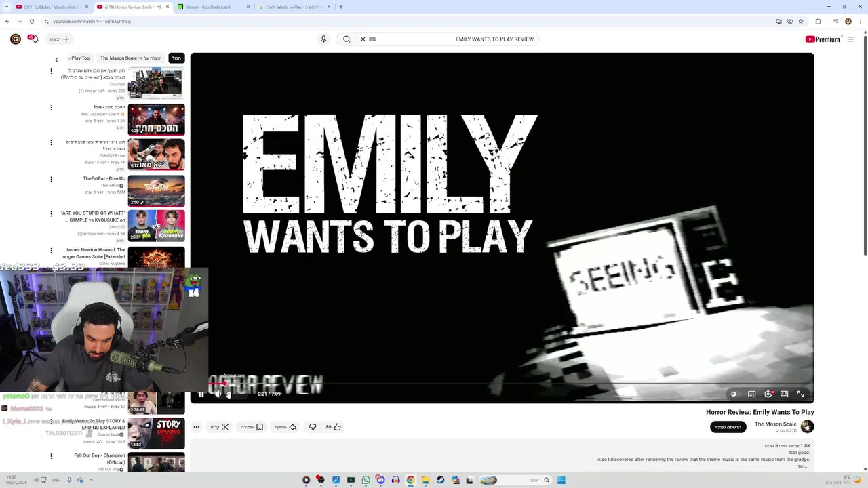Reload the page
The image size is (868, 488).
click(31, 21)
